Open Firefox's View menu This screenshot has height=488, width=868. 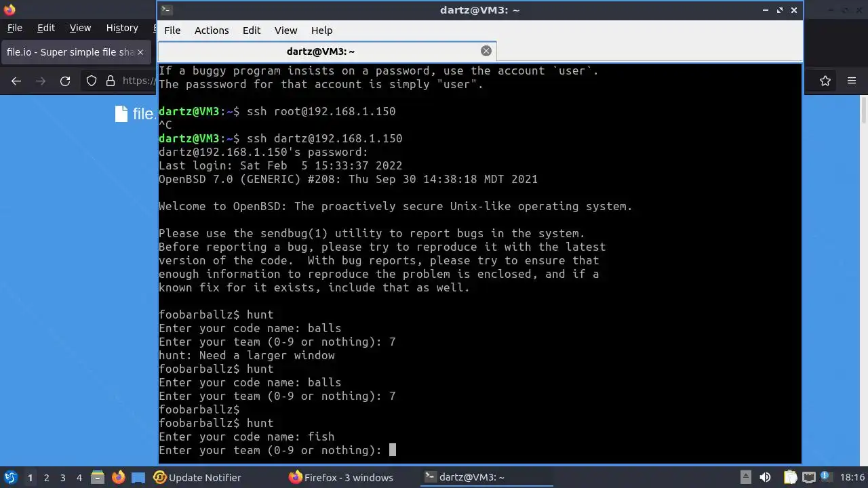coord(80,28)
